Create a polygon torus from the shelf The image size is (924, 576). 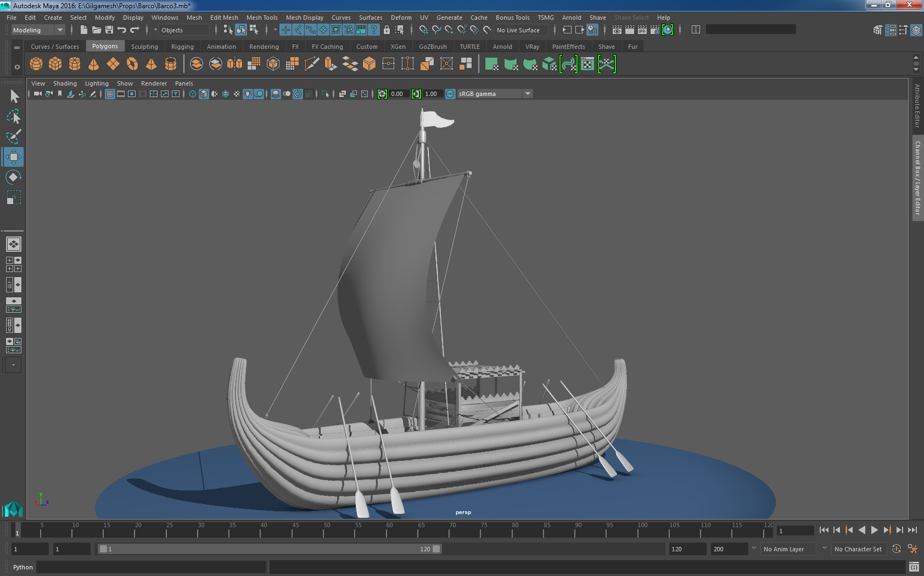coord(132,64)
